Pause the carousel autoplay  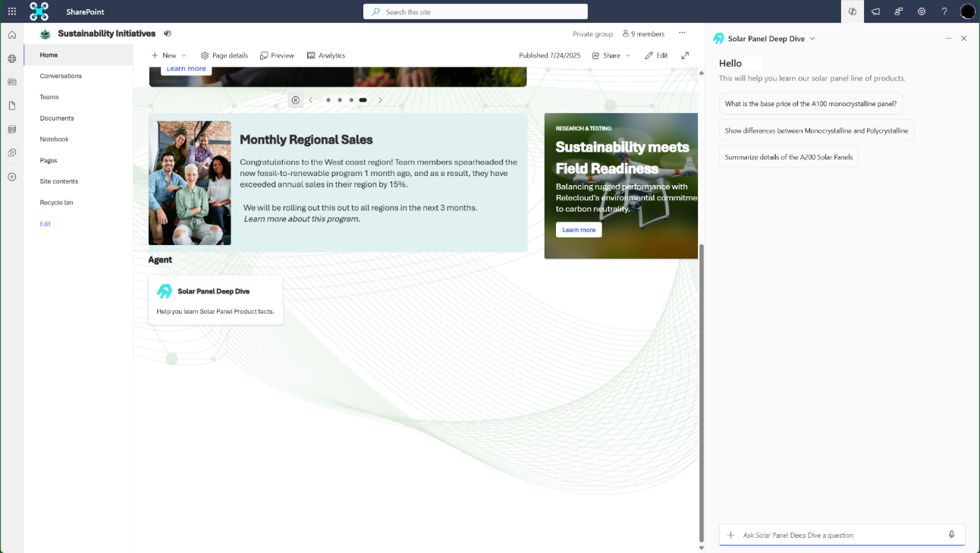tap(295, 100)
